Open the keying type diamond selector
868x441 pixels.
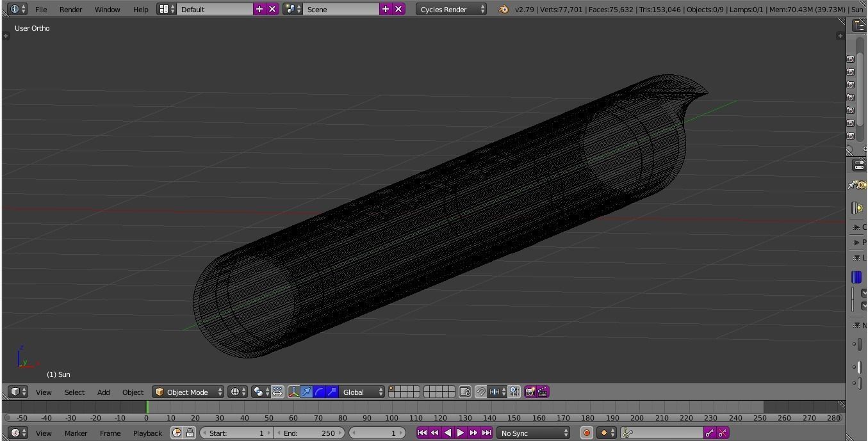pos(606,433)
